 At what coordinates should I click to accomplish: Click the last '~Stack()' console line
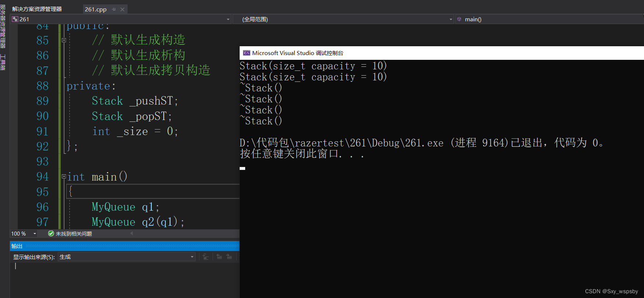[261, 121]
